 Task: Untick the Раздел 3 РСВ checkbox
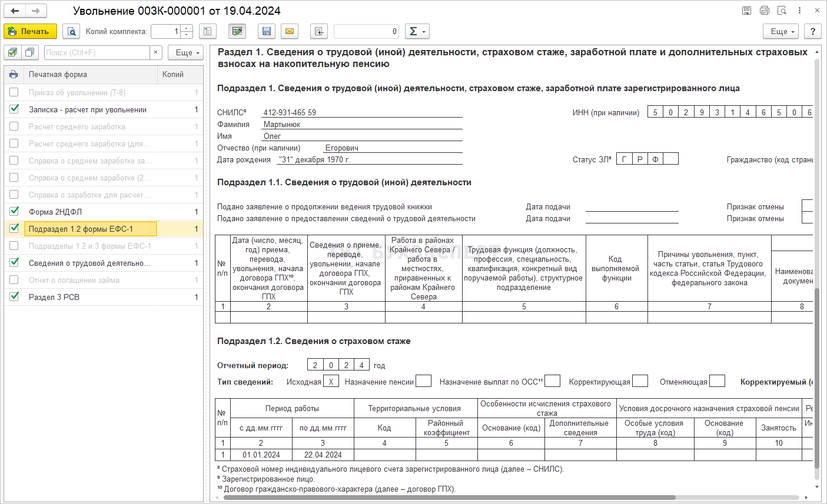point(15,296)
